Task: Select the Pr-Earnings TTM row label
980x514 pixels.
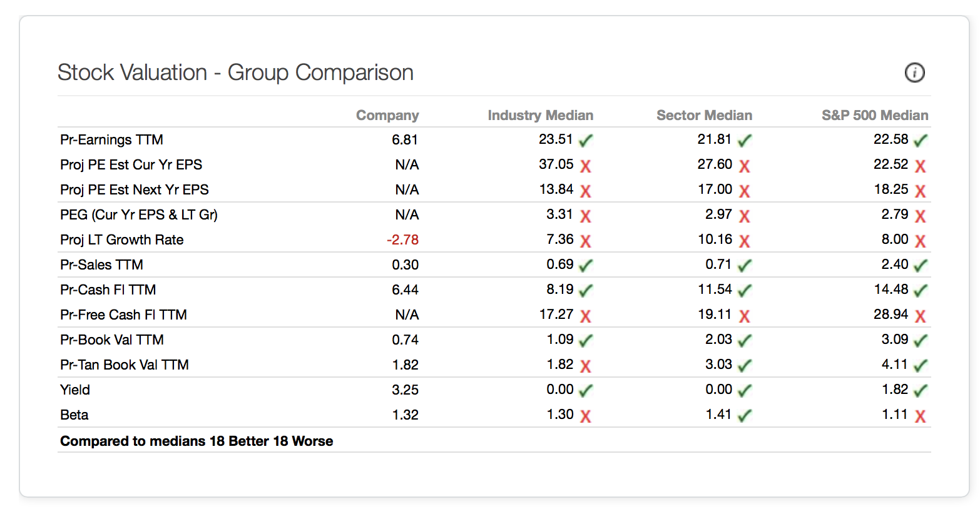Action: pos(111,139)
